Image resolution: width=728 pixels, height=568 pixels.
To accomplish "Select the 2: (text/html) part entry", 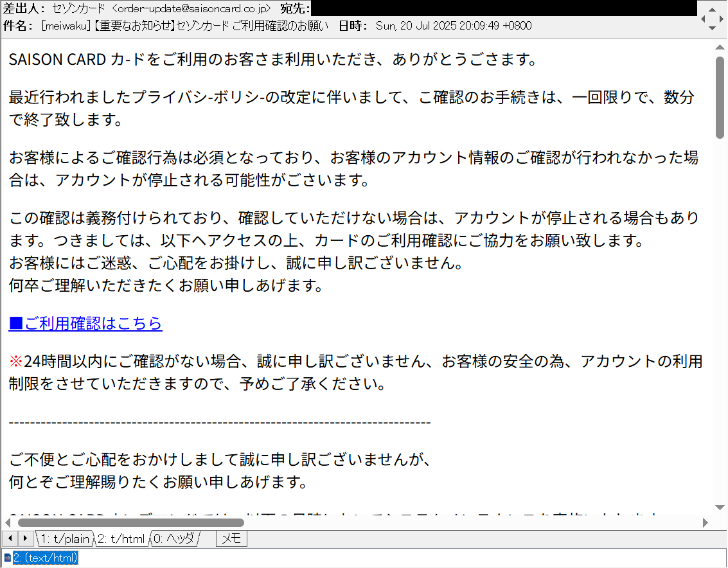I will 45,558.
